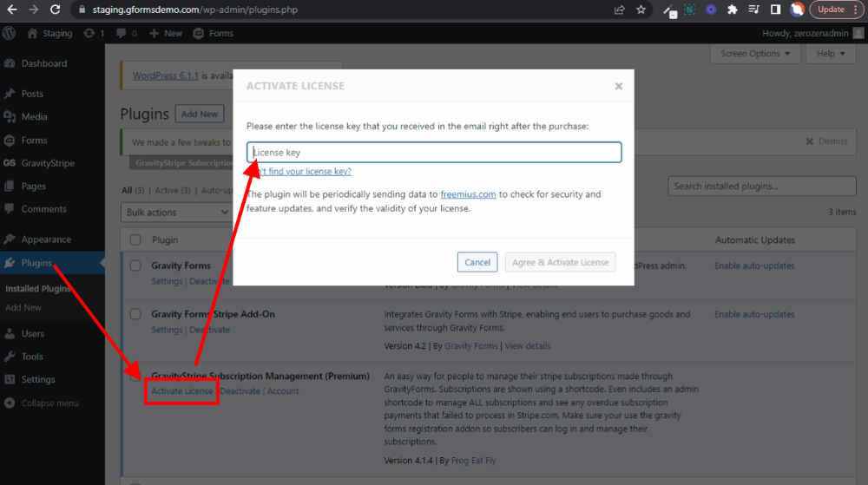
Task: Click the License key input field
Action: pyautogui.click(x=434, y=152)
